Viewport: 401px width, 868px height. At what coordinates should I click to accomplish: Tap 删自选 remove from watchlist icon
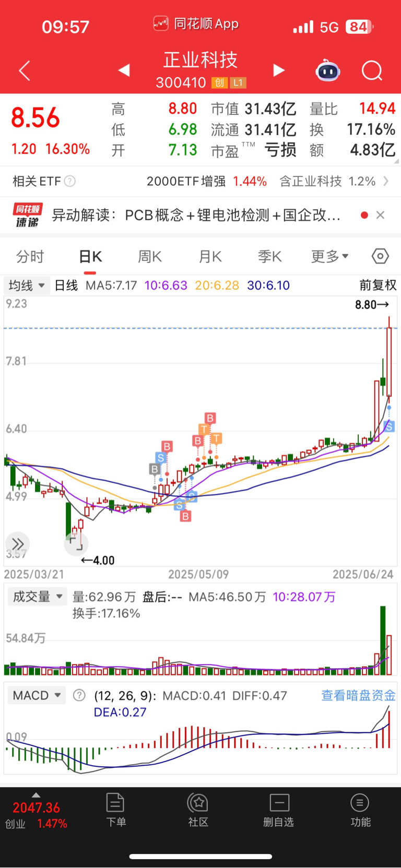pos(279,810)
